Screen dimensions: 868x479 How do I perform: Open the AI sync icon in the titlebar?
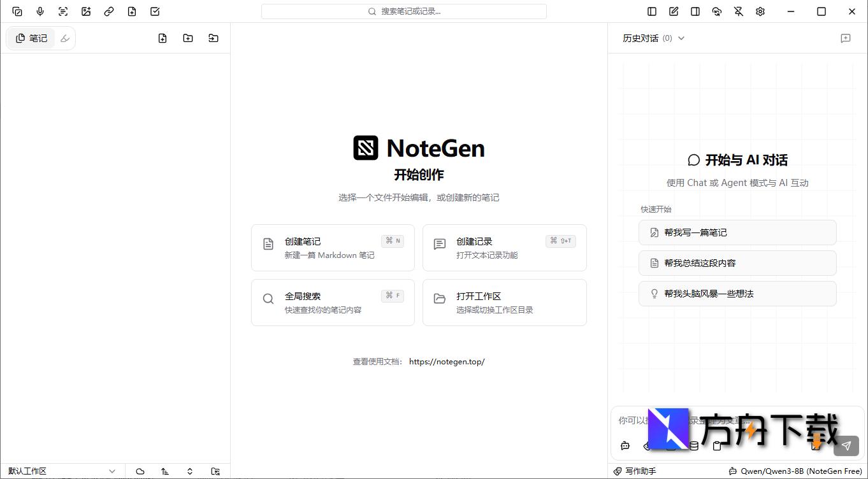click(x=717, y=11)
